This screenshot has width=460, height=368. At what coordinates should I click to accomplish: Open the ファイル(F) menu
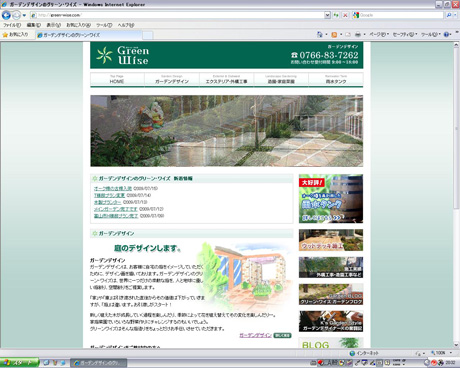click(x=12, y=25)
